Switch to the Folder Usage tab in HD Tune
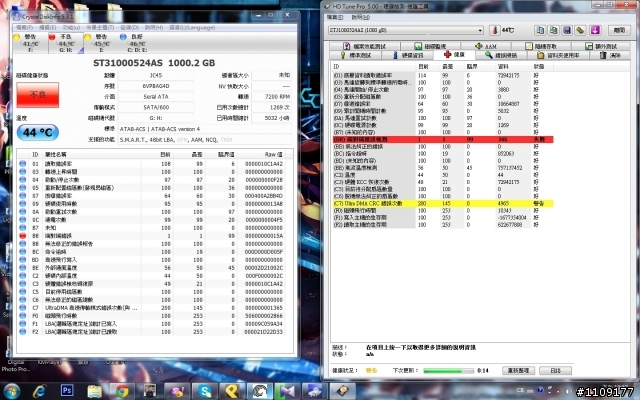The image size is (640, 400). (x=558, y=55)
